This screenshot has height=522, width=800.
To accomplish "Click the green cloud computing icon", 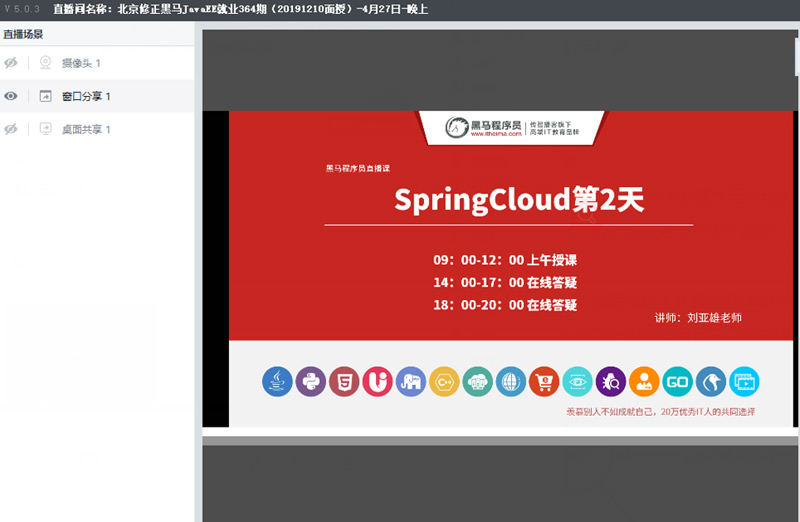I will click(478, 382).
